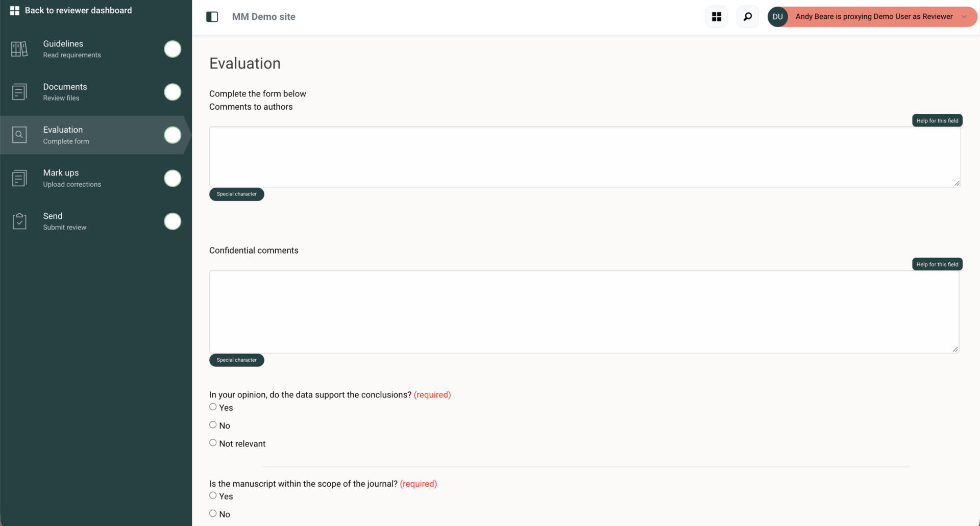This screenshot has height=526, width=980.
Task: Click the Comments to authors resize handle
Action: [957, 183]
